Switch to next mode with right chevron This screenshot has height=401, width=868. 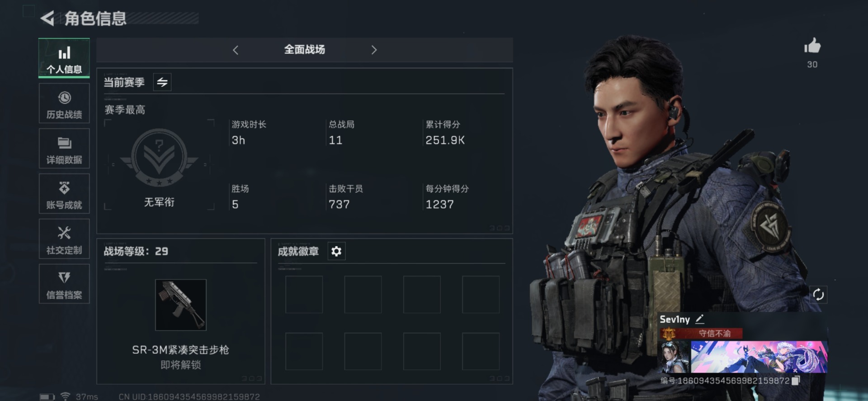coord(374,50)
